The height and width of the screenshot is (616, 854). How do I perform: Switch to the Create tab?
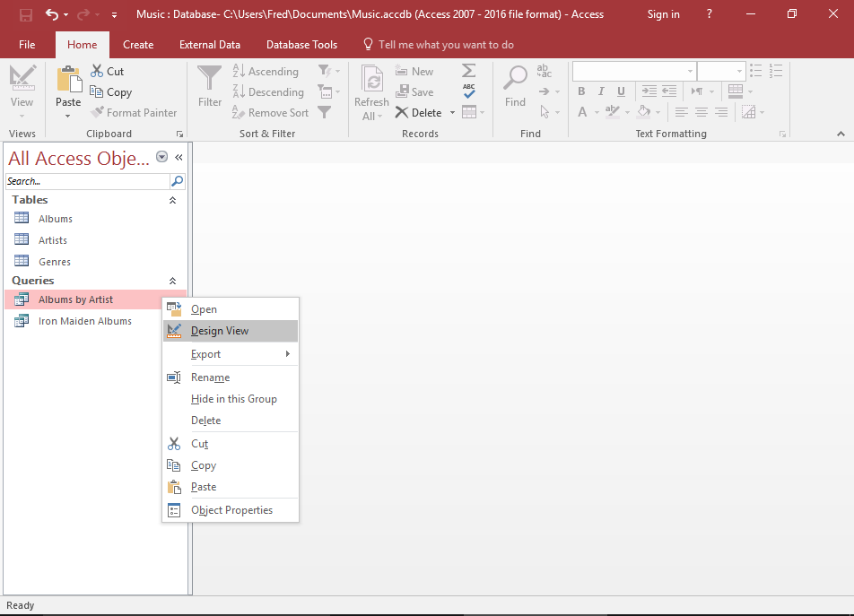pyautogui.click(x=138, y=45)
